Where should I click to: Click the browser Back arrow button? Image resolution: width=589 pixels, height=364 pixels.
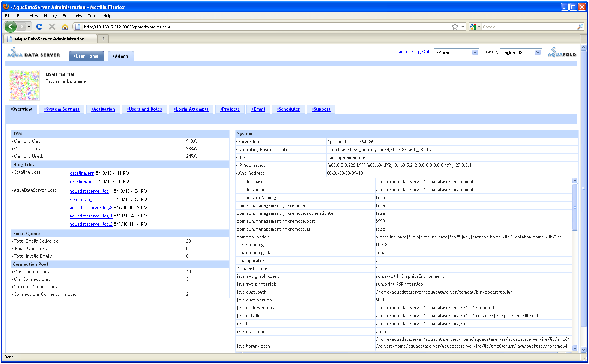(x=11, y=27)
